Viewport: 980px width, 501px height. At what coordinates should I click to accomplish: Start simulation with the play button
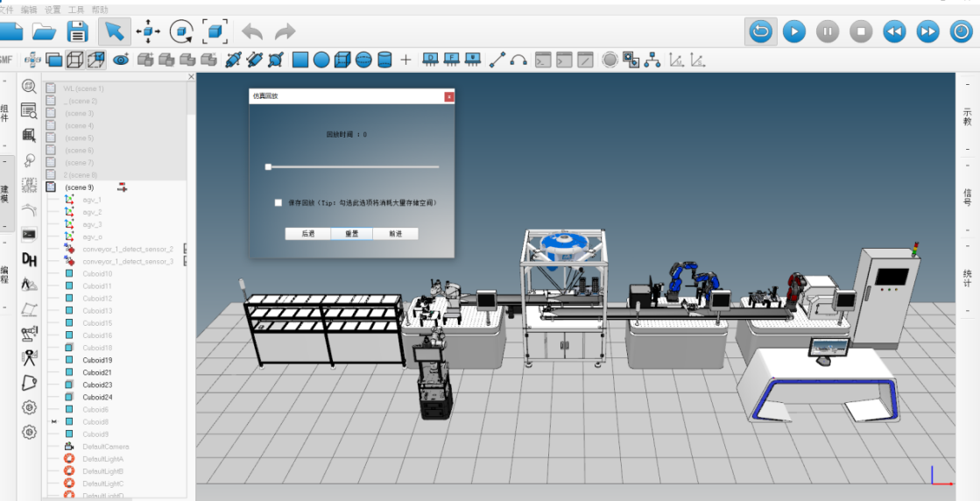tap(793, 32)
